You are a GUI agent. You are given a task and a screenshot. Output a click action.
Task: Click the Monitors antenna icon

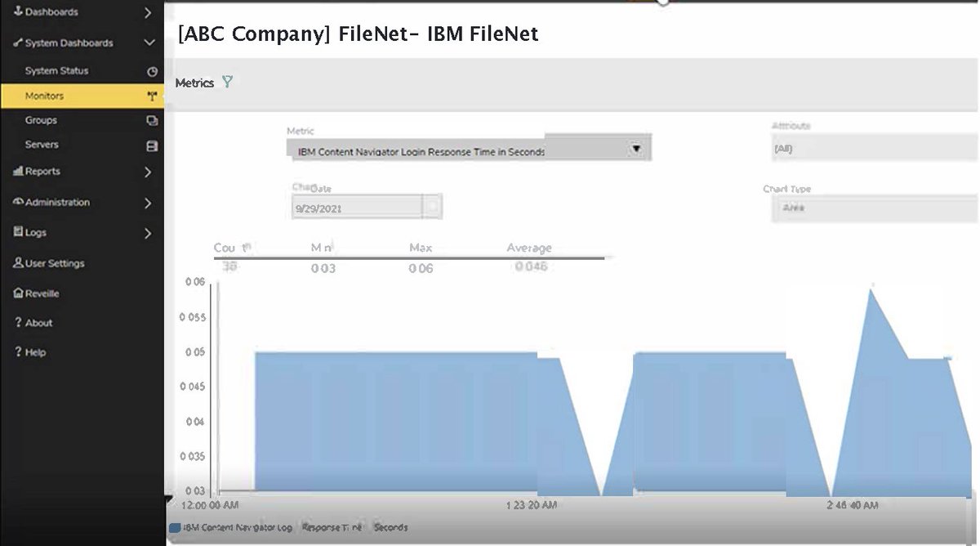pos(151,96)
